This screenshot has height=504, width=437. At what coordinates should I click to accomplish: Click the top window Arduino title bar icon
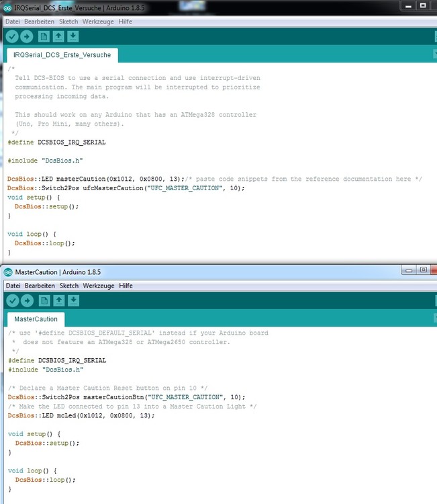coord(7,8)
